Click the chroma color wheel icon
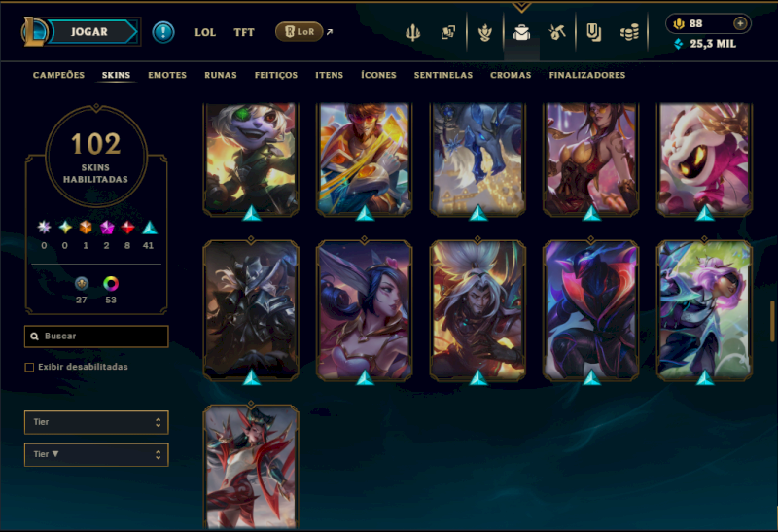This screenshot has height=532, width=778. (111, 283)
